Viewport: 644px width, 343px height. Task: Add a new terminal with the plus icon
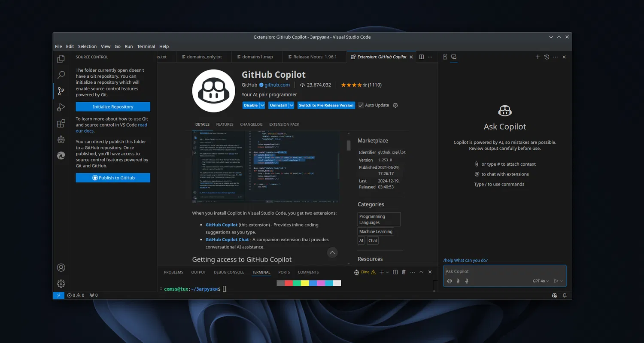click(382, 272)
